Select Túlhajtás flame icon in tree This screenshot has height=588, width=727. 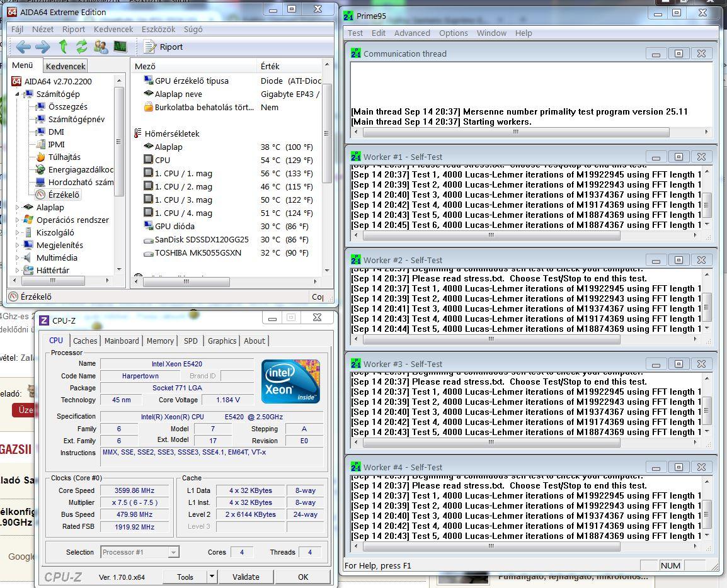tap(40, 157)
